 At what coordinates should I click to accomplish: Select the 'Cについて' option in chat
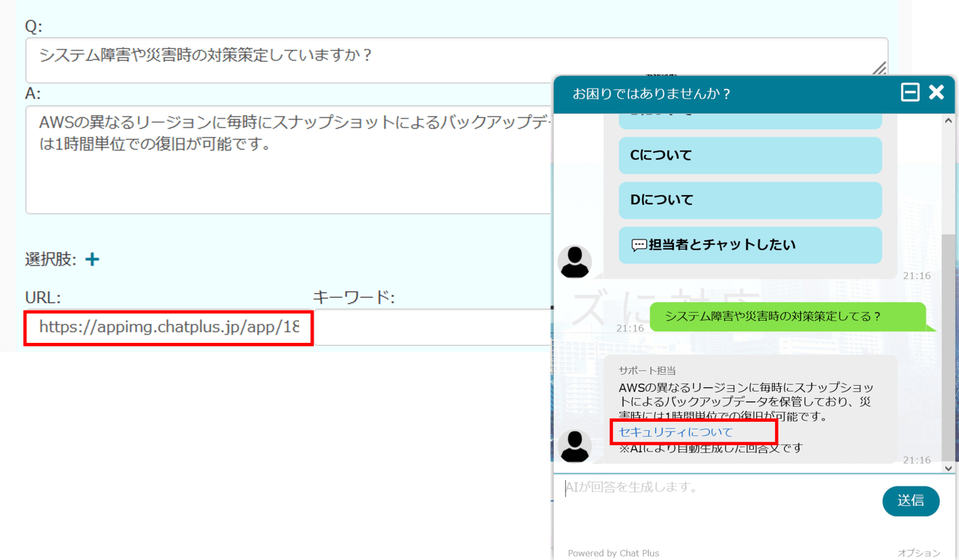750,155
